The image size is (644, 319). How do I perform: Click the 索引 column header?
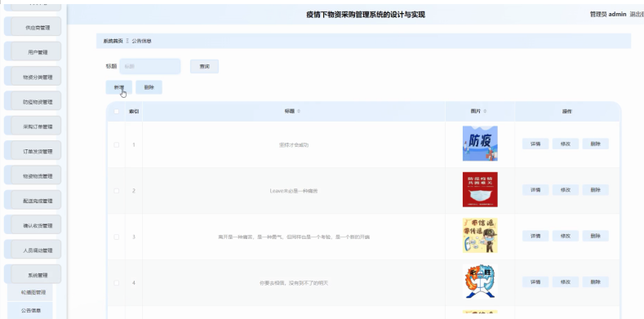pyautogui.click(x=134, y=111)
